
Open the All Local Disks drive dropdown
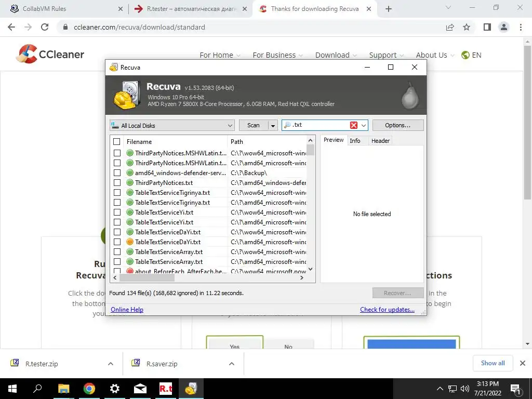(172, 126)
